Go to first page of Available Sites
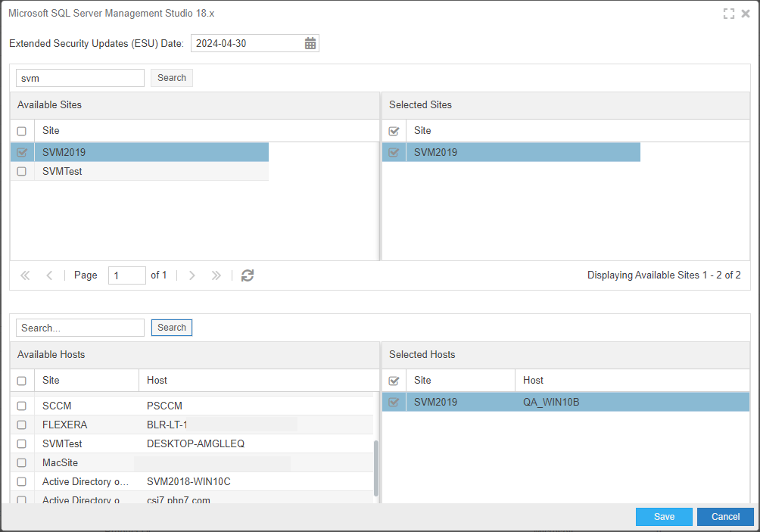This screenshot has height=532, width=760. click(25, 275)
